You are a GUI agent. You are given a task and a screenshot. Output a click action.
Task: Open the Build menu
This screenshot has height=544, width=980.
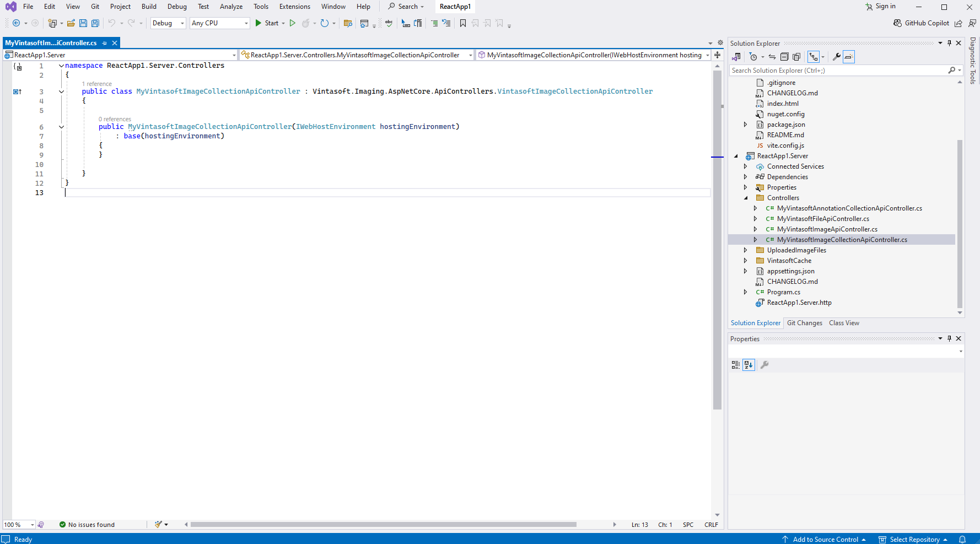pyautogui.click(x=149, y=7)
